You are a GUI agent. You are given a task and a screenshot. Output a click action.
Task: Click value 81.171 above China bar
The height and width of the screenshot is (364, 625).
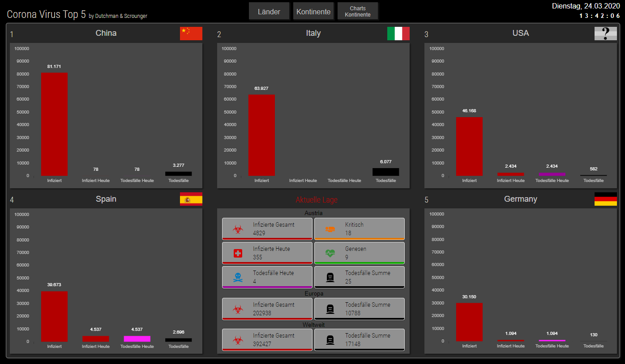click(x=54, y=67)
